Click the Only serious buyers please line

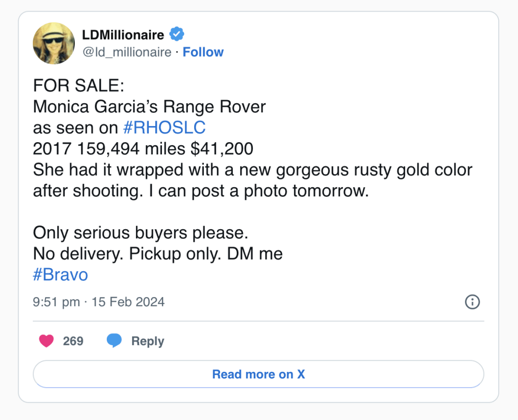point(141,232)
